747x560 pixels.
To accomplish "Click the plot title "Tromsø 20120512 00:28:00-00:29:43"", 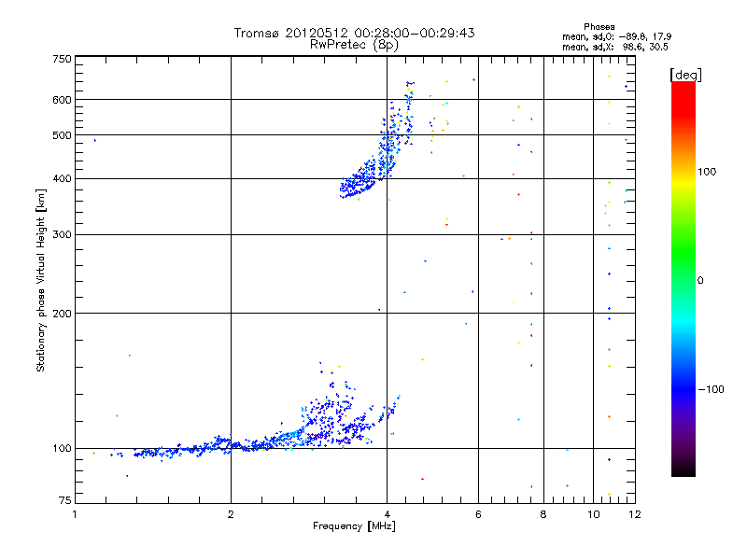I will point(354,33).
